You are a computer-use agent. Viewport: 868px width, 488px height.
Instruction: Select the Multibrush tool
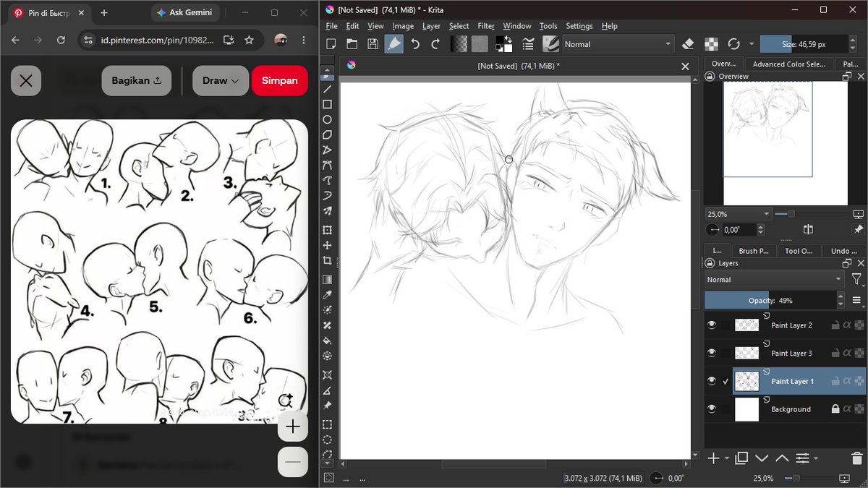pos(327,210)
